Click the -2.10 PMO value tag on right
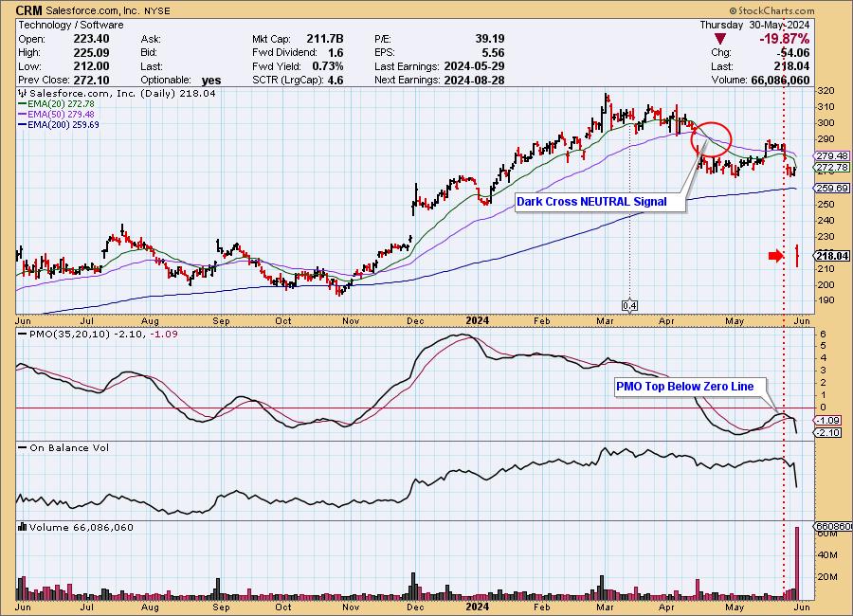Image resolution: width=853 pixels, height=616 pixels. 828,432
